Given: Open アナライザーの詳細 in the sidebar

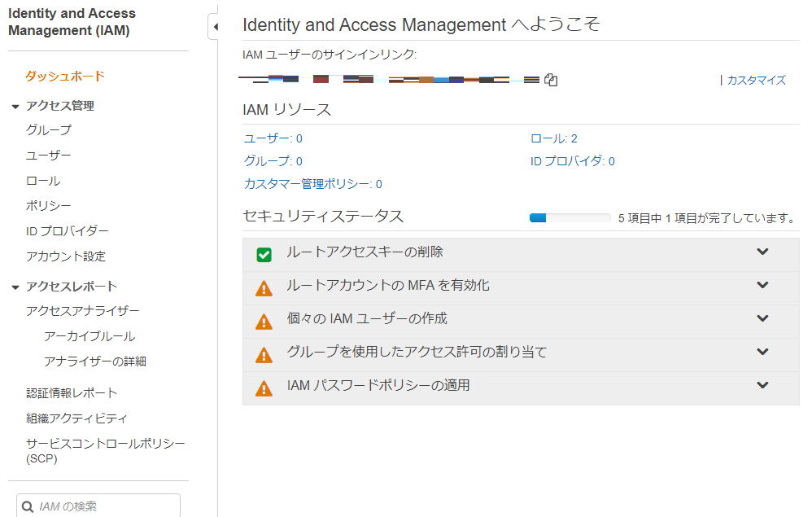Looking at the screenshot, I should point(95,361).
